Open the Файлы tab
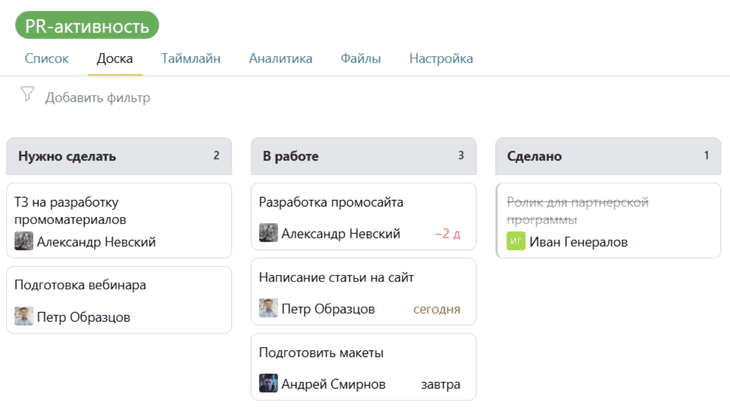Viewport: 730px width, 414px height. tap(360, 59)
